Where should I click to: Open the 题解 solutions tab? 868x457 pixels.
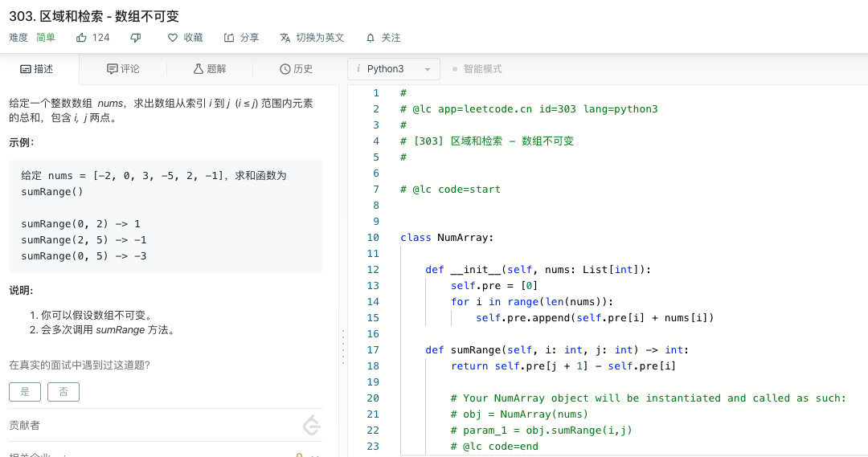209,68
